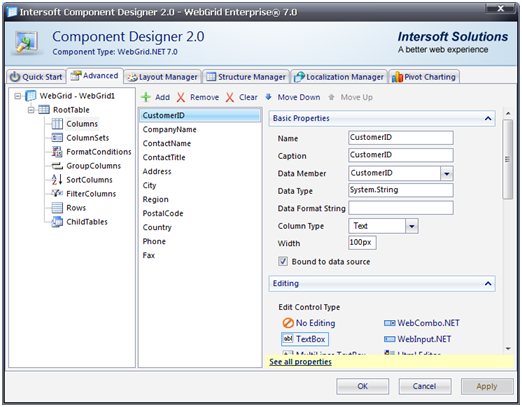
Task: Click the red Remove X icon
Action: tap(181, 97)
